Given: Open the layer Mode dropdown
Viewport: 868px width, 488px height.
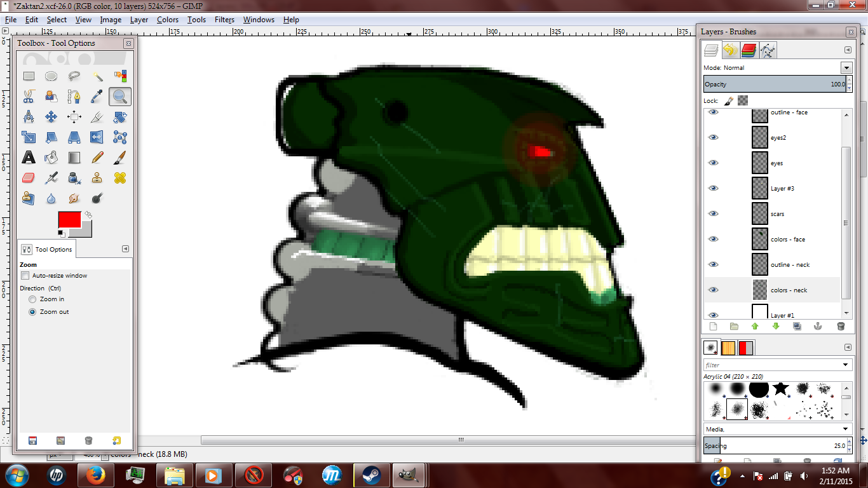Looking at the screenshot, I should (846, 67).
